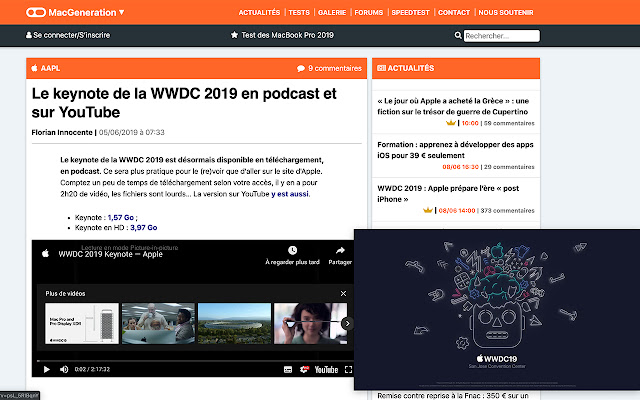This screenshot has width=640, height=400.
Task: Open 'Formation : apprenez à développer des apps' article
Action: (455, 150)
